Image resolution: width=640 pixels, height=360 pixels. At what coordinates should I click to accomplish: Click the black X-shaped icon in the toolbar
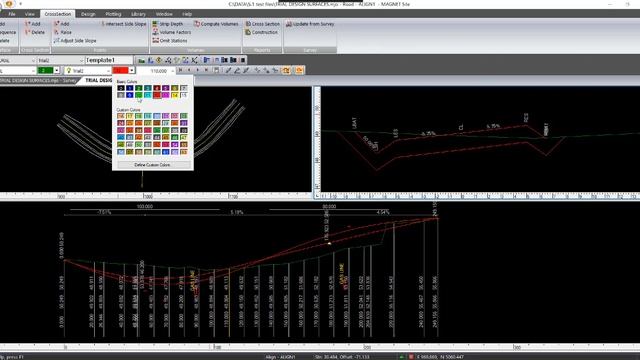point(194,60)
